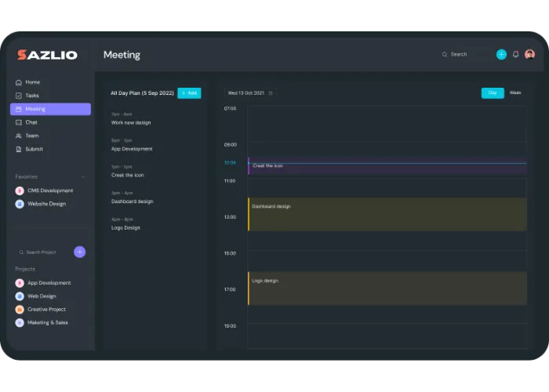Click the Search Project input field
The image size is (549, 392).
coord(43,252)
